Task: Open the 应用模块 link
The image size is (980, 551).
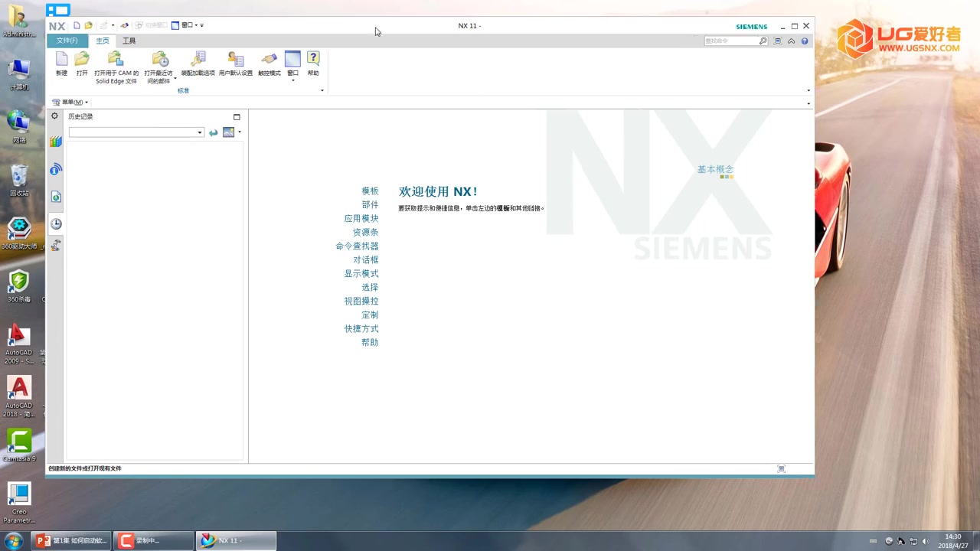Action: [361, 219]
